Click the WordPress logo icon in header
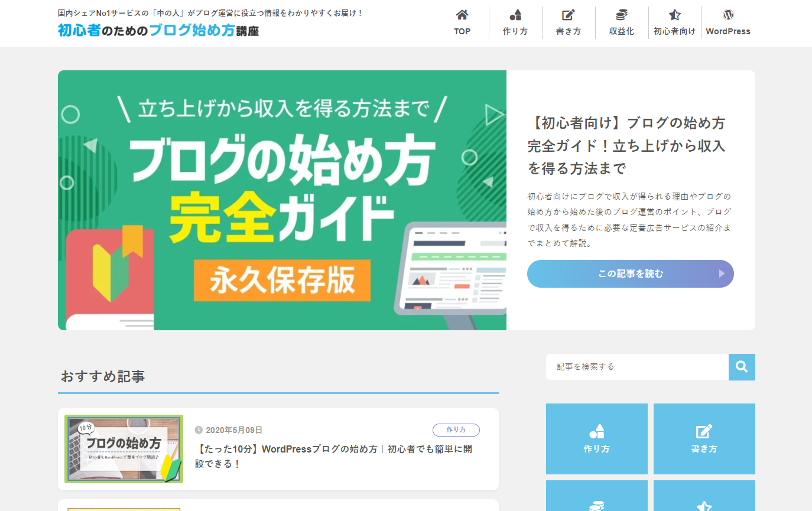The height and width of the screenshot is (511, 812). [728, 15]
